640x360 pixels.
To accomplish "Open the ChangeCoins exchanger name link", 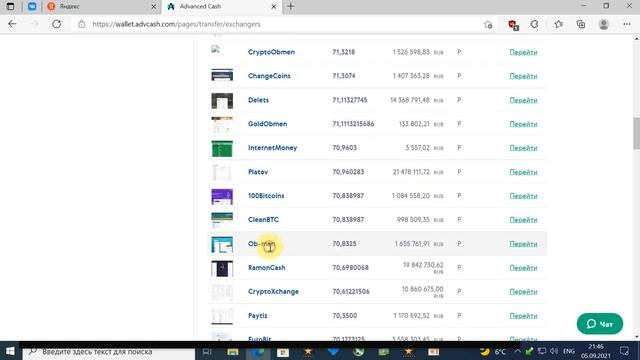I will point(269,76).
